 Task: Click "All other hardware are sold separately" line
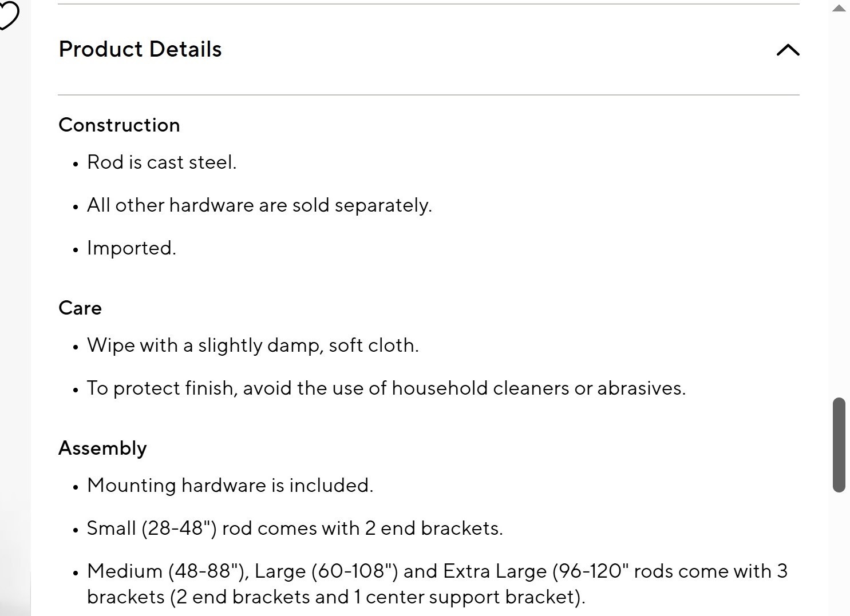click(259, 205)
